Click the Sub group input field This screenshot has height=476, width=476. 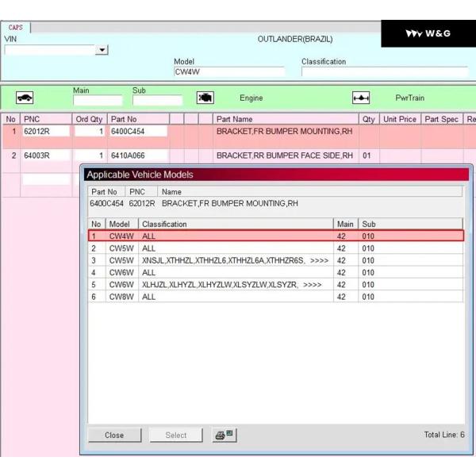(x=157, y=101)
